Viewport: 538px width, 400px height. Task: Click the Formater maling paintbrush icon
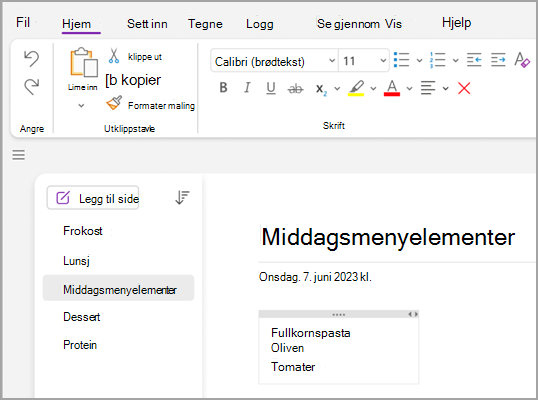click(114, 103)
